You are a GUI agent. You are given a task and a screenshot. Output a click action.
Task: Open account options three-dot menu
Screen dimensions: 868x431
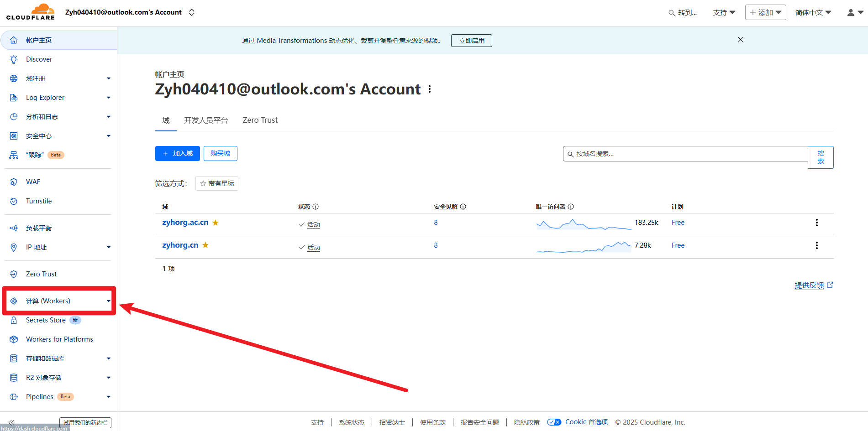click(x=430, y=89)
